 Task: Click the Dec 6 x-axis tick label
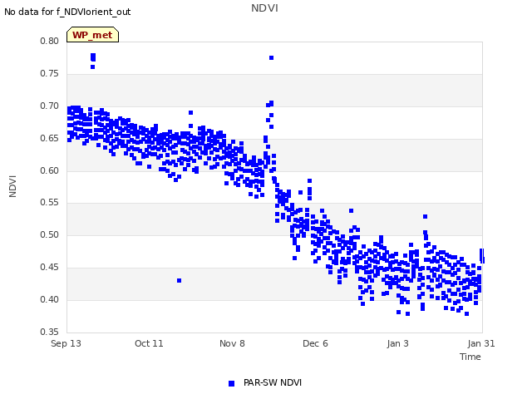315,343
